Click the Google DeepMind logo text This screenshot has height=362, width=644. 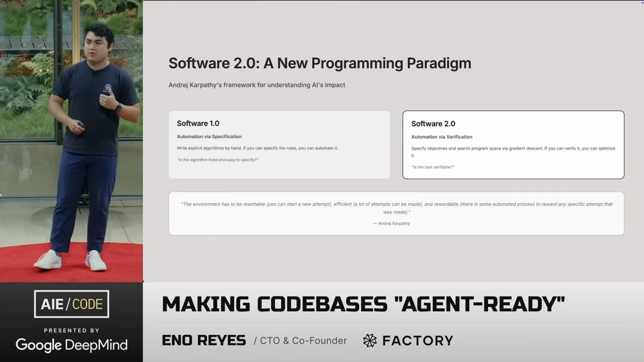71,345
